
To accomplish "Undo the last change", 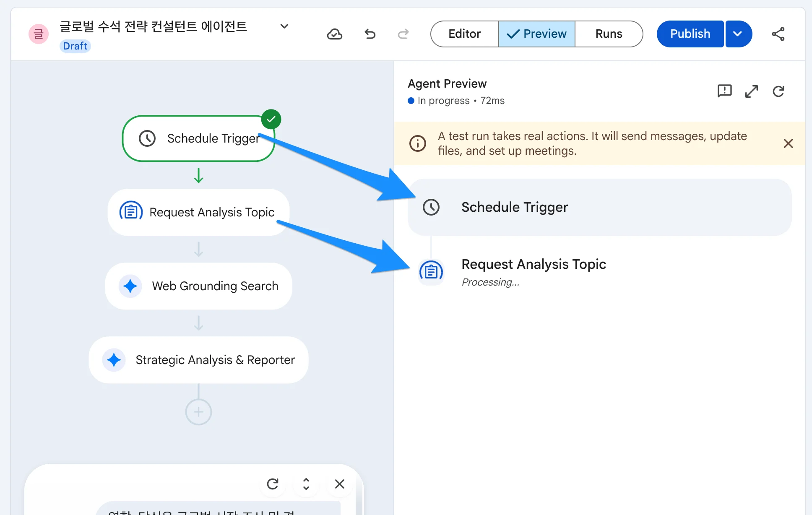I will [x=370, y=34].
